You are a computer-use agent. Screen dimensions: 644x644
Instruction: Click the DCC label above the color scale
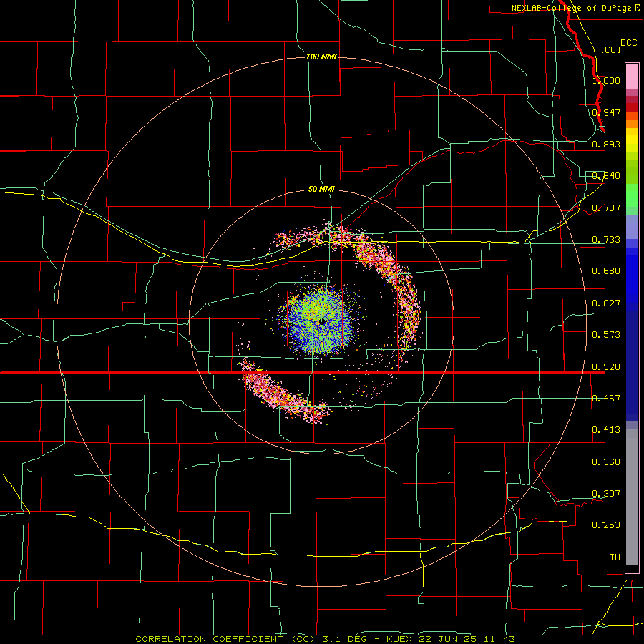[x=628, y=43]
